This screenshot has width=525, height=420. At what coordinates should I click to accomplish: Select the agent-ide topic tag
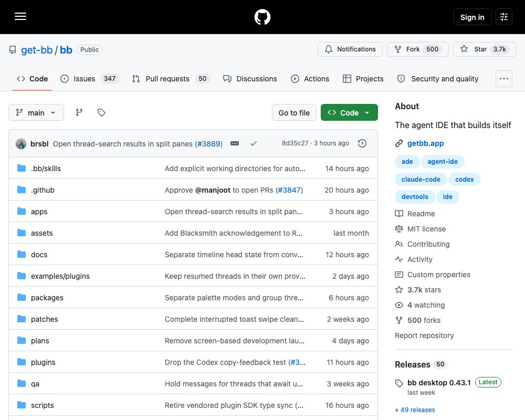click(x=443, y=161)
